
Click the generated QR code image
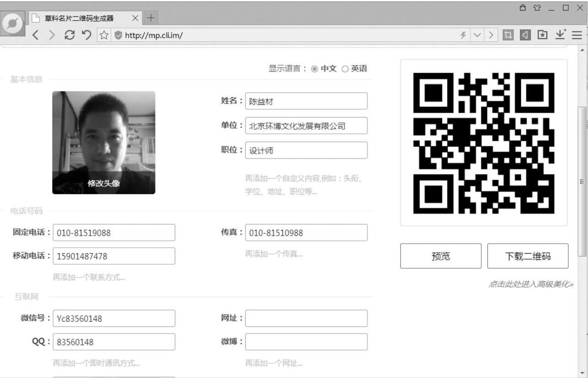point(484,143)
